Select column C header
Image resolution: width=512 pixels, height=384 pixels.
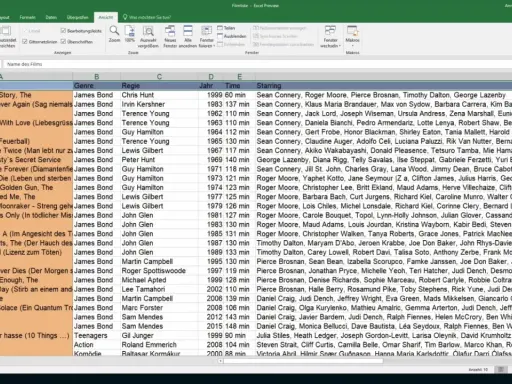click(159, 77)
